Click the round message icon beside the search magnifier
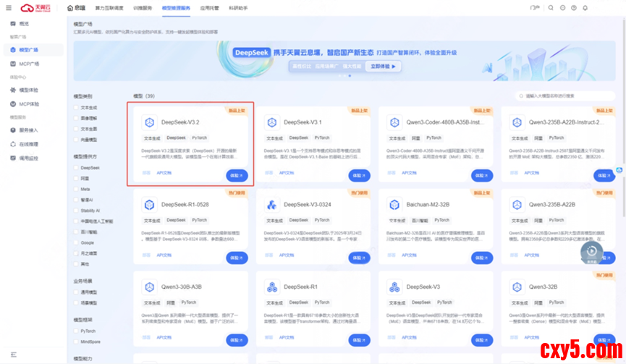This screenshot has height=364, width=626. [x=562, y=7]
